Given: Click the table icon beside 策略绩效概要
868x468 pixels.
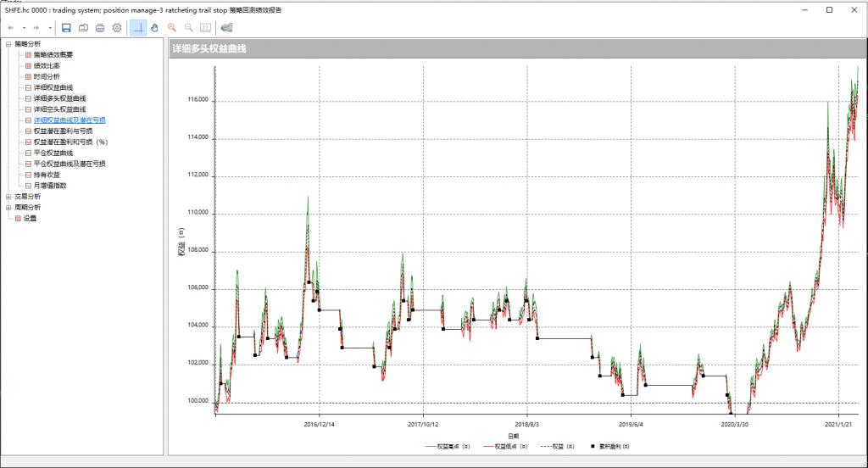Looking at the screenshot, I should [x=28, y=55].
